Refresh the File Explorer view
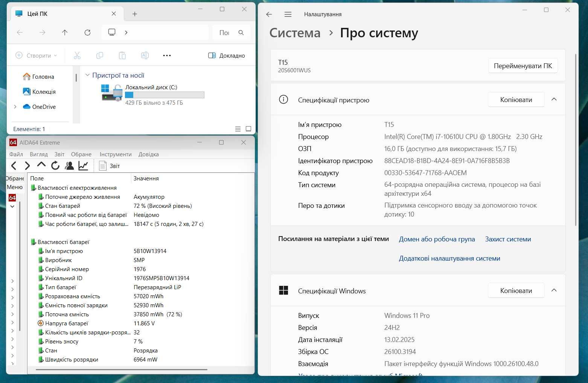The width and height of the screenshot is (588, 383). (x=87, y=33)
